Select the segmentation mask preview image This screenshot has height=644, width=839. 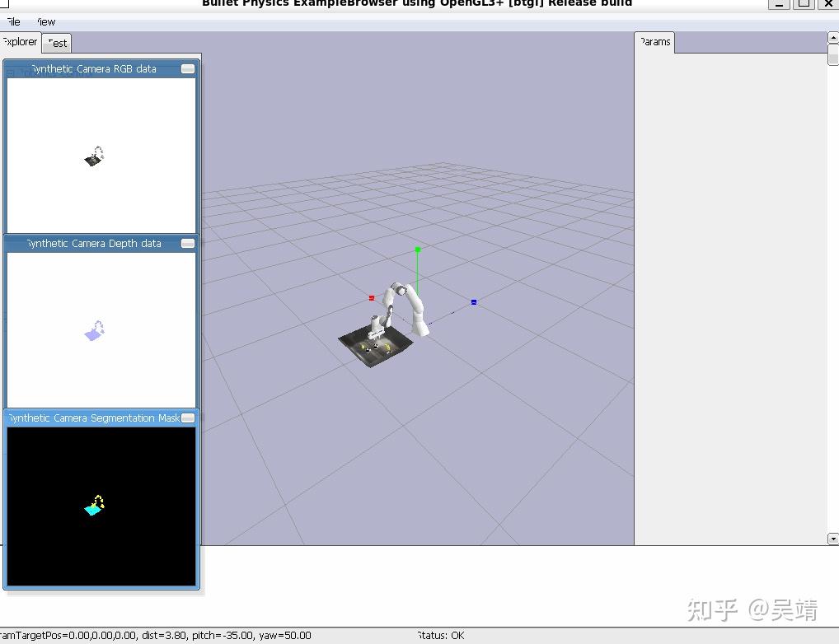101,505
